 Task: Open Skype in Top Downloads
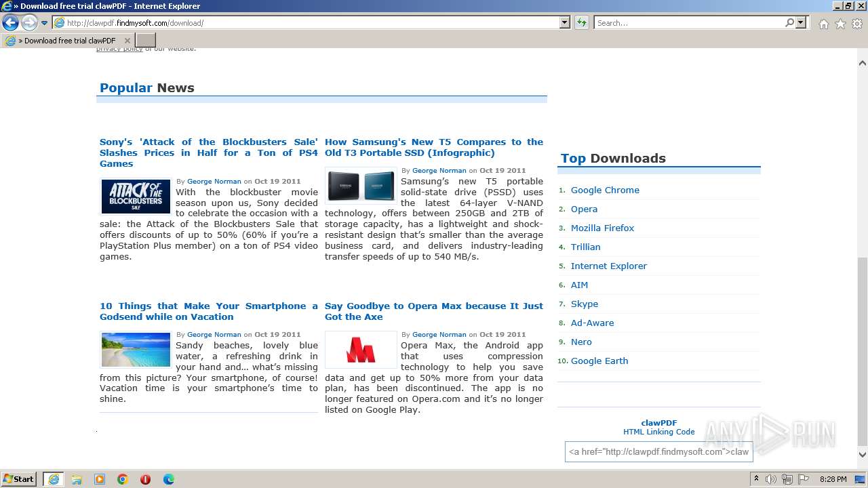(x=585, y=304)
